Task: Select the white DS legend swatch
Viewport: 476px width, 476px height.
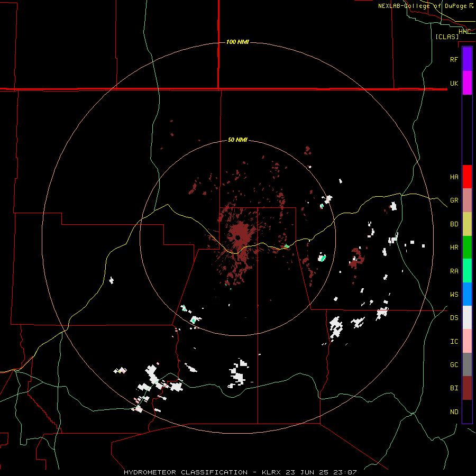Action: click(467, 317)
